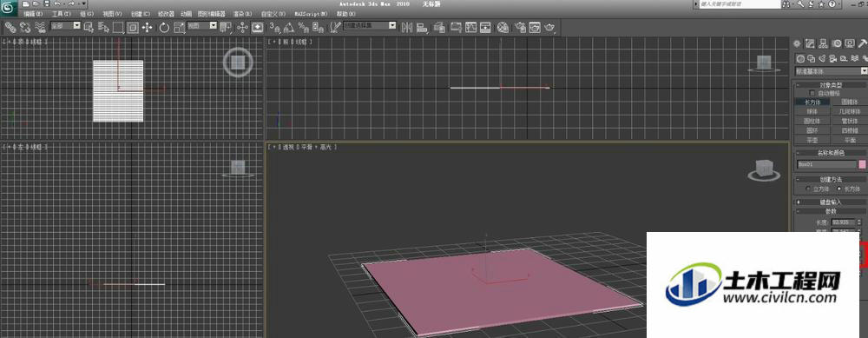Click the Save File quick access icon
Viewport: 868px width, 338px height.
(47, 3)
